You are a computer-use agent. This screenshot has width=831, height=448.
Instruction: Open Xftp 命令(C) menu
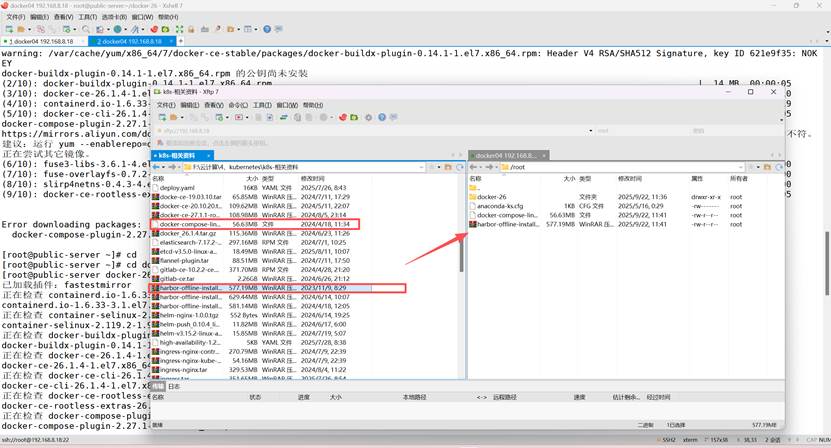(x=238, y=105)
